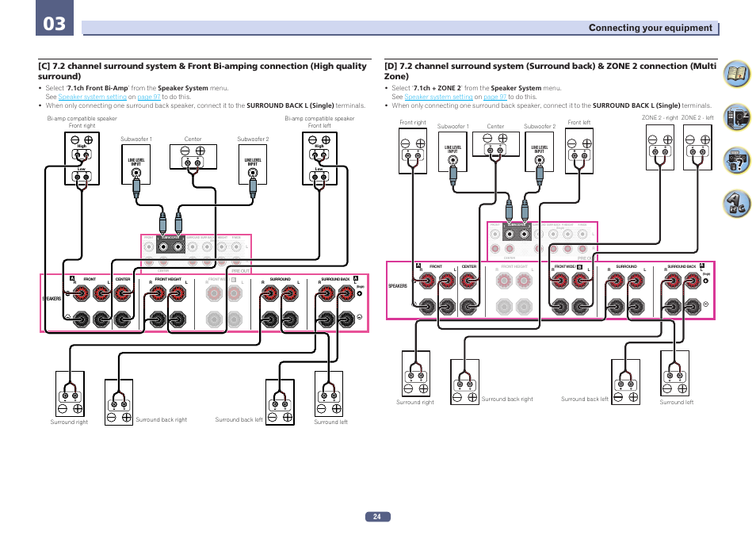
Task: Click 'Center' label in diagram D
Action: tap(495, 126)
